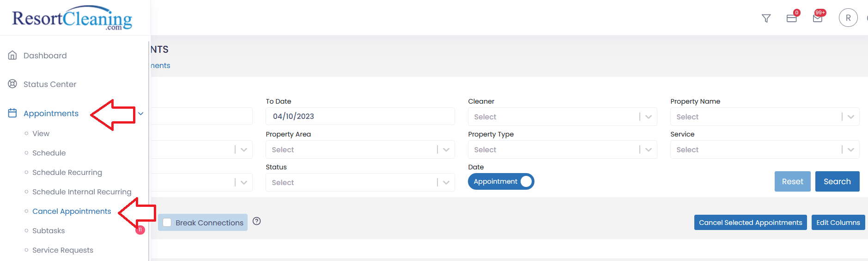Open Schedule Recurring in sidebar
Image resolution: width=868 pixels, height=261 pixels.
pos(67,173)
